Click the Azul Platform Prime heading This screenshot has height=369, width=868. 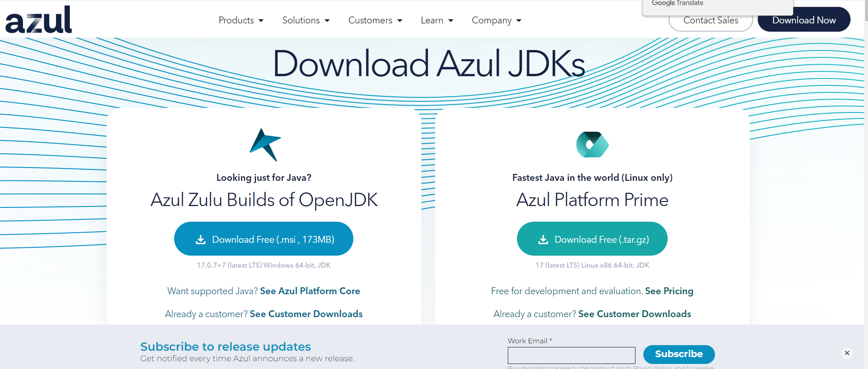(x=592, y=200)
